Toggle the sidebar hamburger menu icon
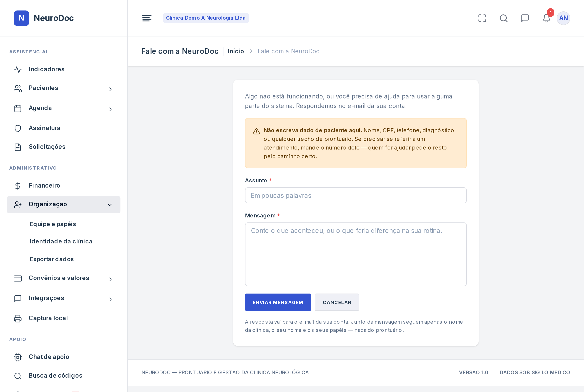Image resolution: width=584 pixels, height=392 pixels. pos(147,18)
